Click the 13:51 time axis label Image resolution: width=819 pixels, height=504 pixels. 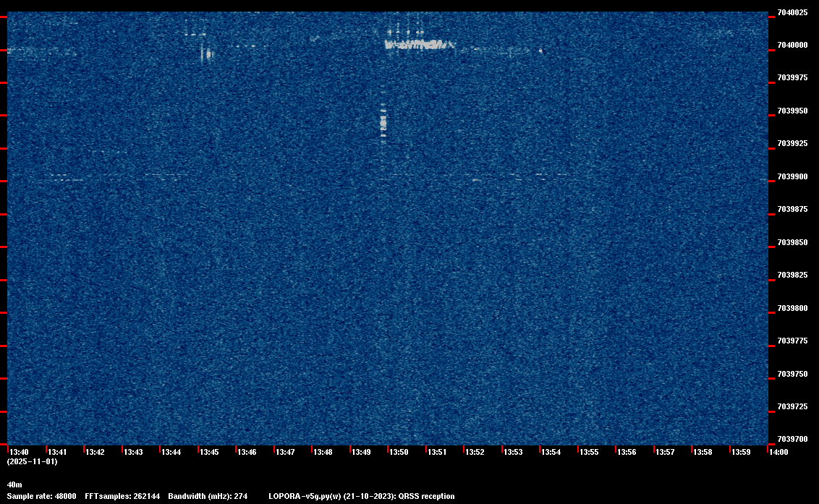pyautogui.click(x=437, y=452)
